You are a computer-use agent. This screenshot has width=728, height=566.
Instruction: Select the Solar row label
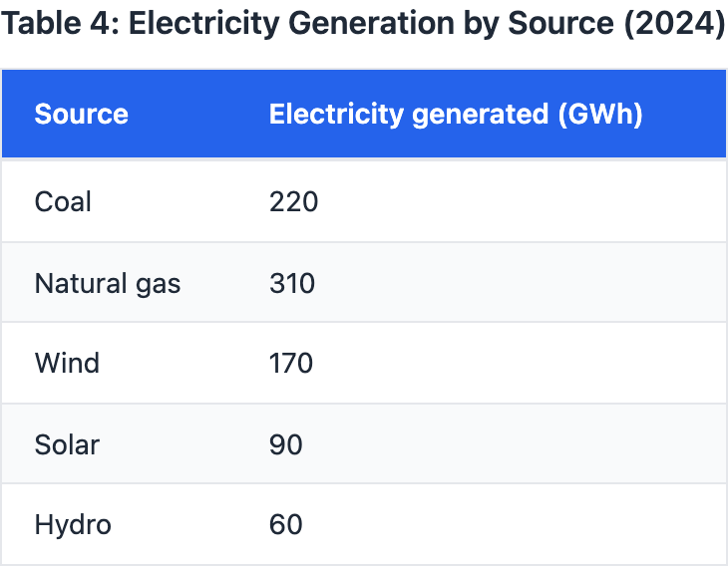[x=67, y=444]
